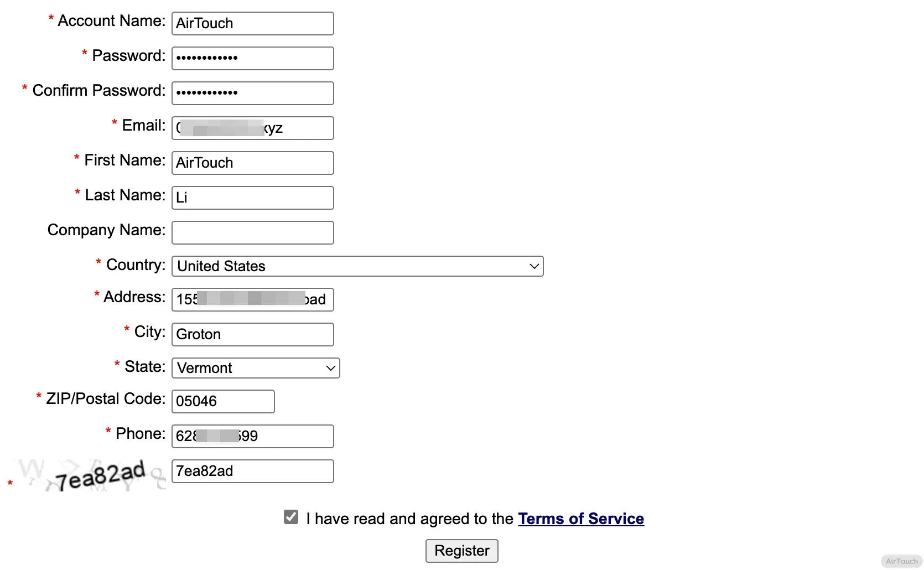924x570 pixels.
Task: Expand the State dropdown showing Vermont
Action: coord(256,368)
